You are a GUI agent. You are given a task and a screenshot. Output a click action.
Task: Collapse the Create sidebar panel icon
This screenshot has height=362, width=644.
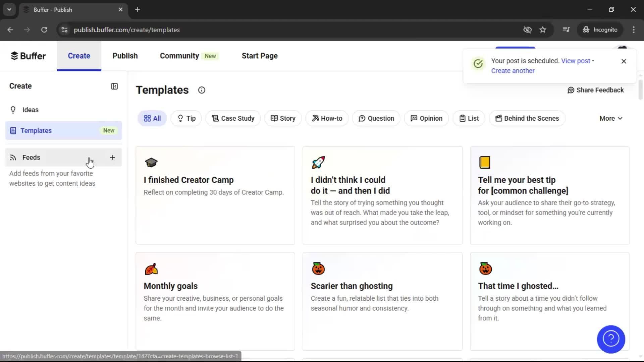(114, 86)
